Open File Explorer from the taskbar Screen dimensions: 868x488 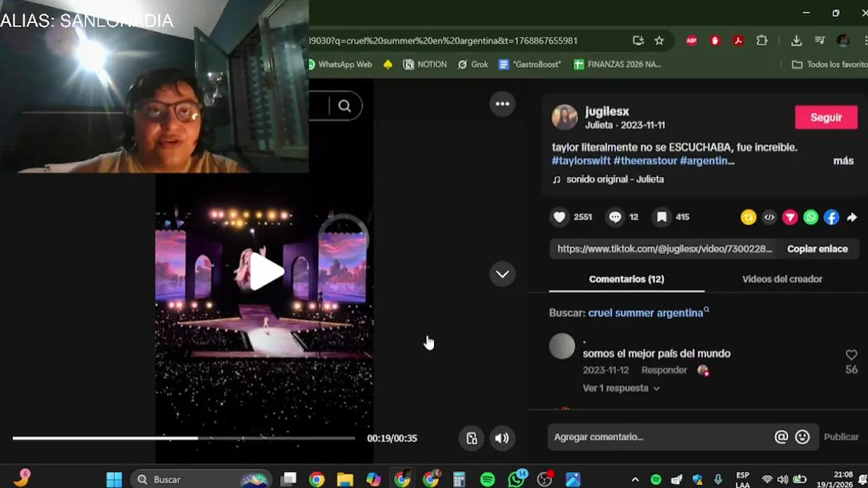click(345, 479)
